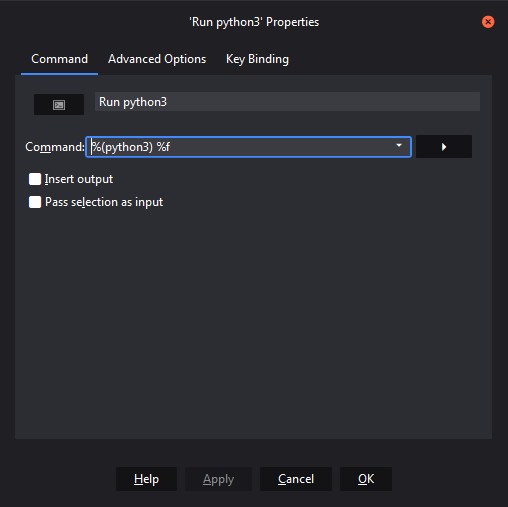Enable the Insert output checkbox
Image resolution: width=508 pixels, height=507 pixels.
tap(35, 179)
